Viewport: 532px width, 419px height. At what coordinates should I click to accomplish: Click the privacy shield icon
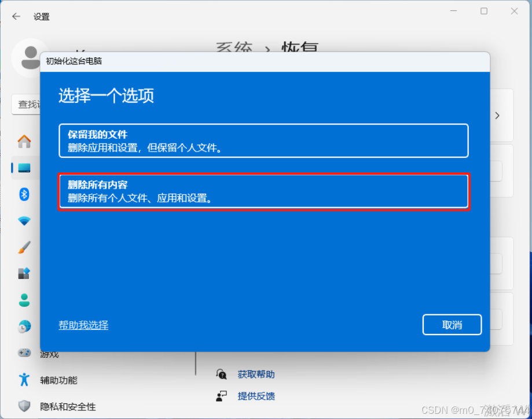pos(24,406)
